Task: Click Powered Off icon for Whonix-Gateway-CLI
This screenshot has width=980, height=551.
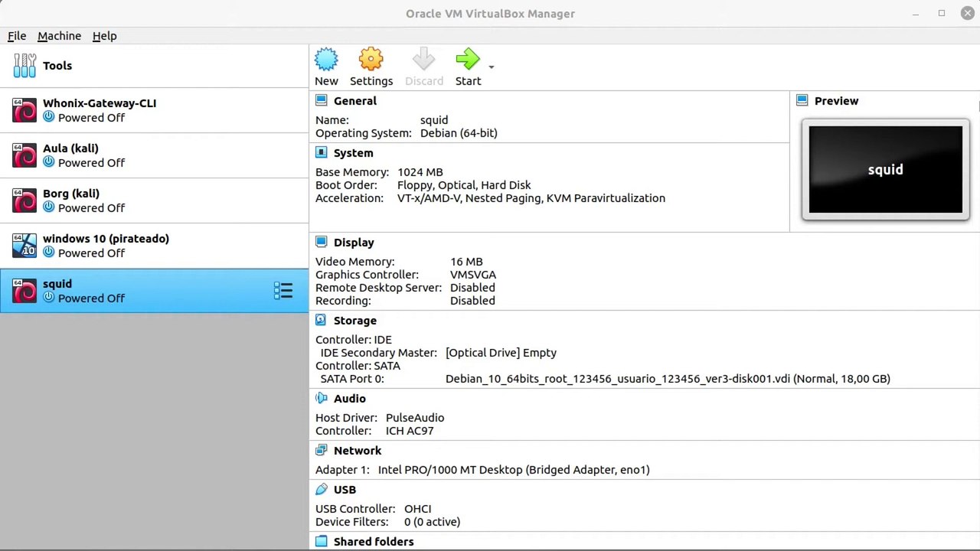Action: click(49, 116)
